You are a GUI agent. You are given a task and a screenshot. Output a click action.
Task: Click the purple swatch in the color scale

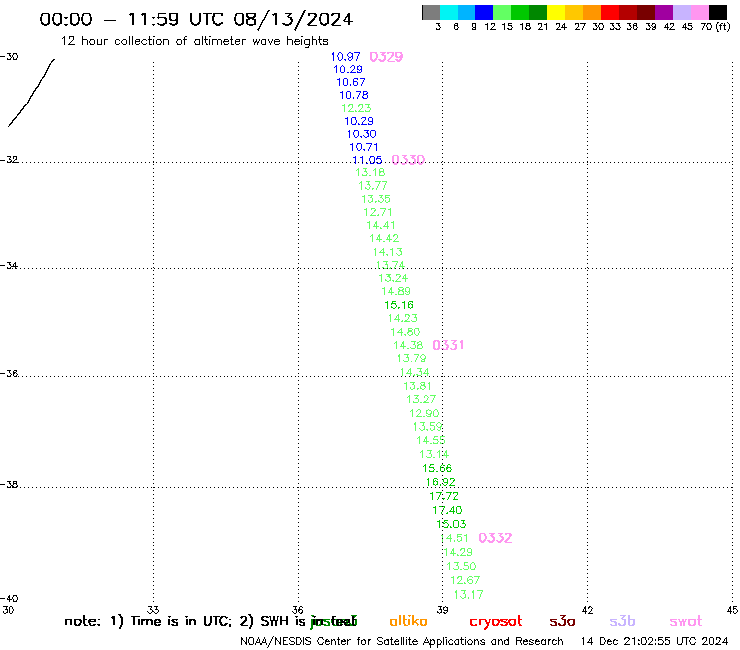[x=664, y=12]
